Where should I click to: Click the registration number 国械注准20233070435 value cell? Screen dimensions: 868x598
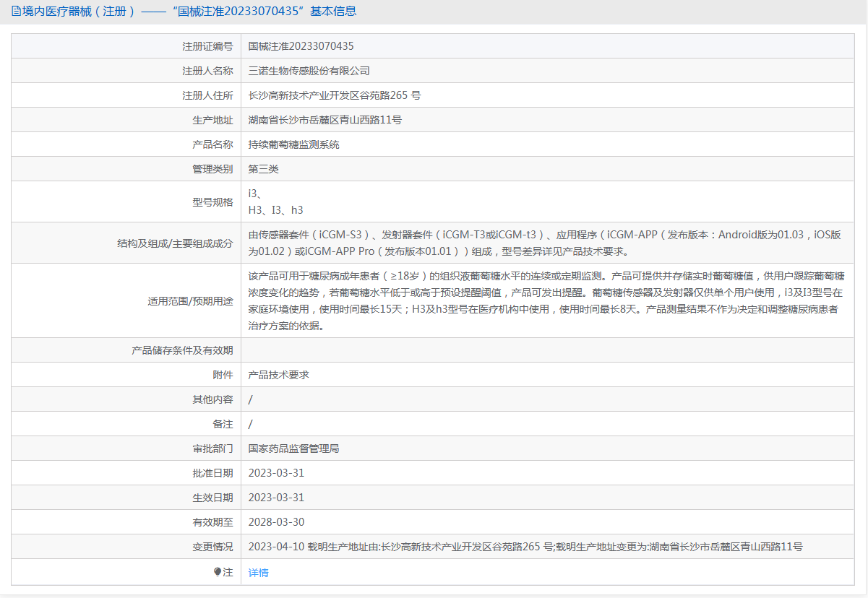301,46
